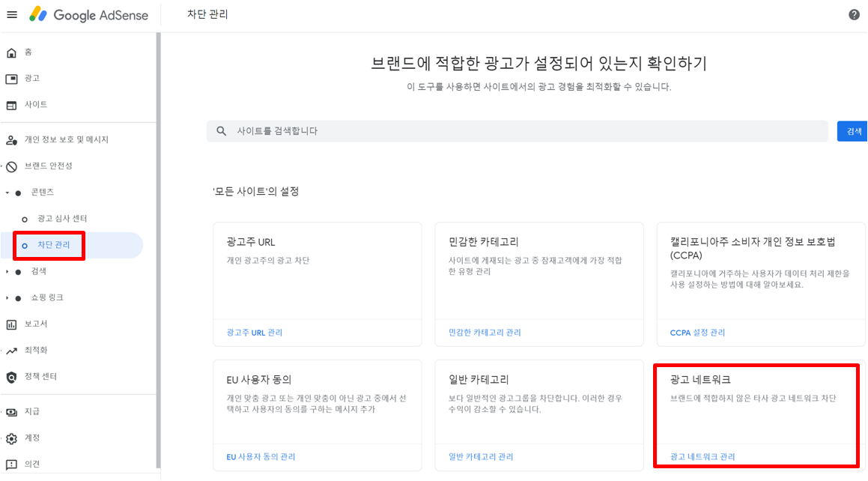The width and height of the screenshot is (868, 481).
Task: Select the 홈 home icon in sidebar
Action: coord(10,52)
